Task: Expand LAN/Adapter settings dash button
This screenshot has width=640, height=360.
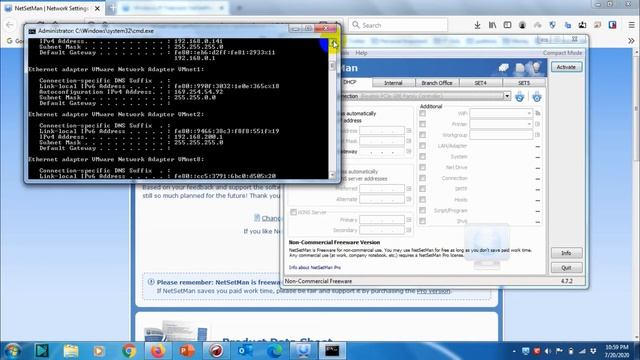Action: (538, 146)
